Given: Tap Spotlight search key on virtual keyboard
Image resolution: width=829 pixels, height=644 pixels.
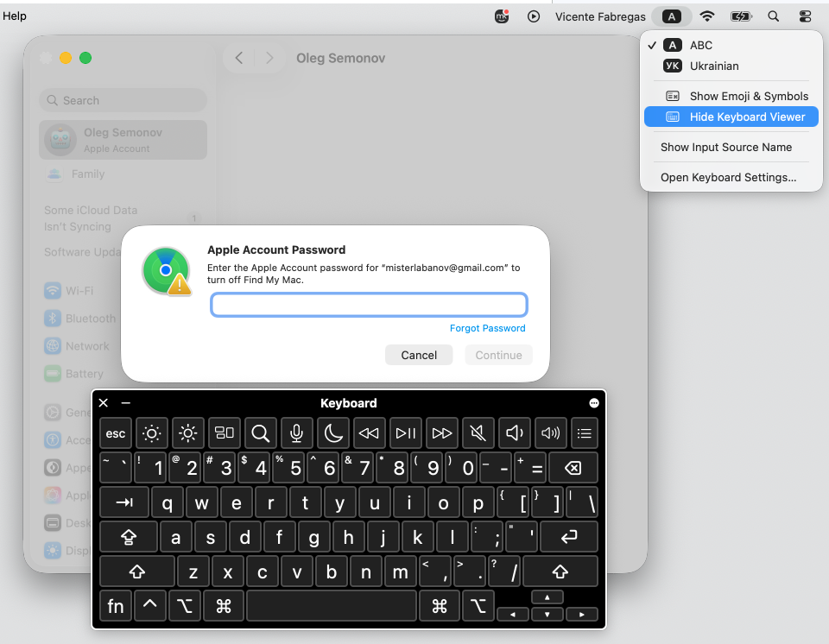Looking at the screenshot, I should [260, 433].
